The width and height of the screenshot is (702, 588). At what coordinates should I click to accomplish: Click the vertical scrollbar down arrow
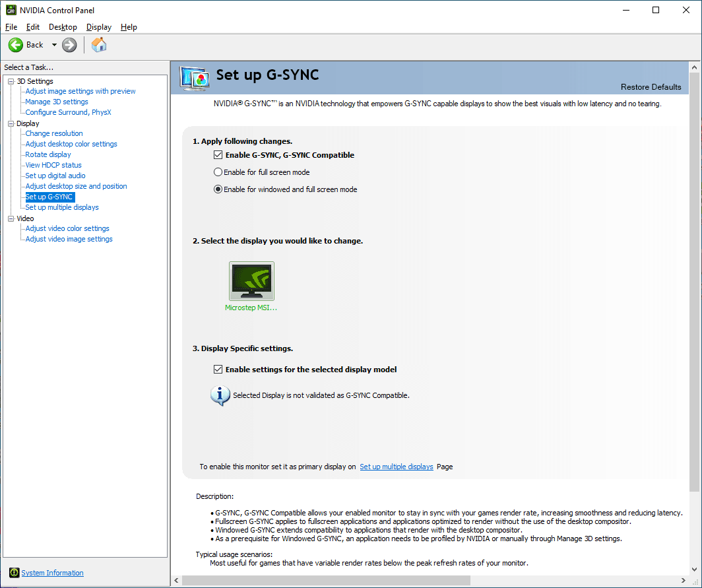coord(694,570)
